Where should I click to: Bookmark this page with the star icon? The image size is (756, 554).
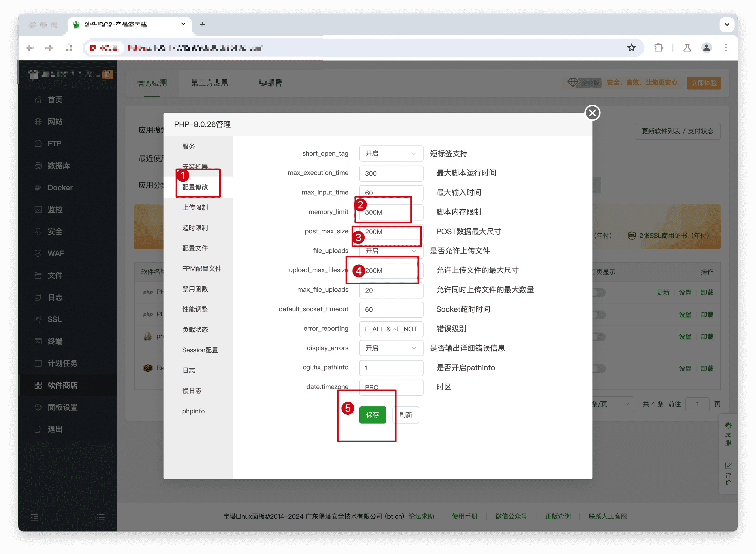631,48
